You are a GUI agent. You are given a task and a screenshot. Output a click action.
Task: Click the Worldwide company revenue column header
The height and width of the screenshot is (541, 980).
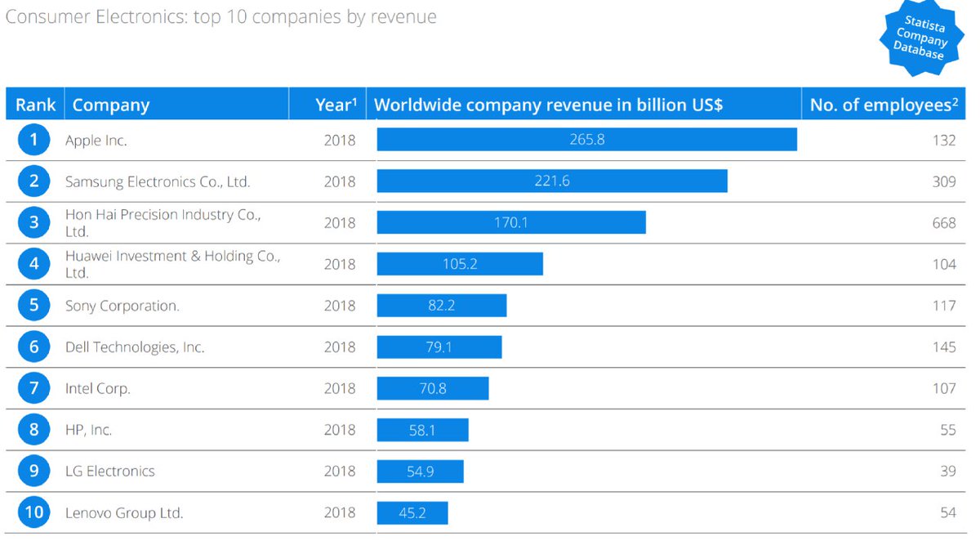(583, 105)
